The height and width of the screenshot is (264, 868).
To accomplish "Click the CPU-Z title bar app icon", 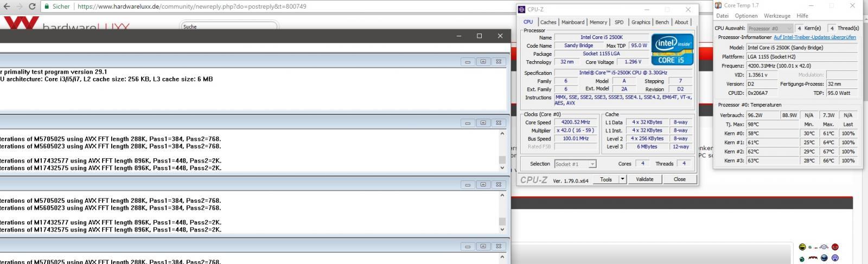I will coord(522,9).
